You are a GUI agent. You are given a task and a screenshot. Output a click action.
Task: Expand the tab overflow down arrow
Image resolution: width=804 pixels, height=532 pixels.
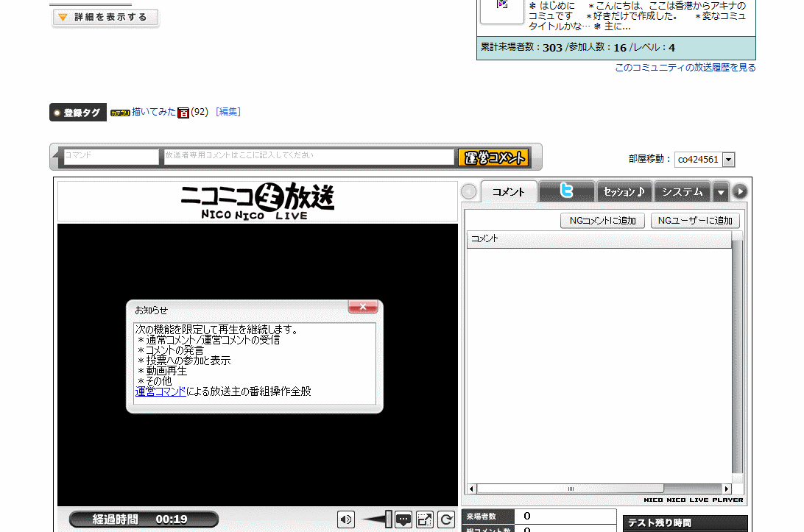pyautogui.click(x=721, y=192)
